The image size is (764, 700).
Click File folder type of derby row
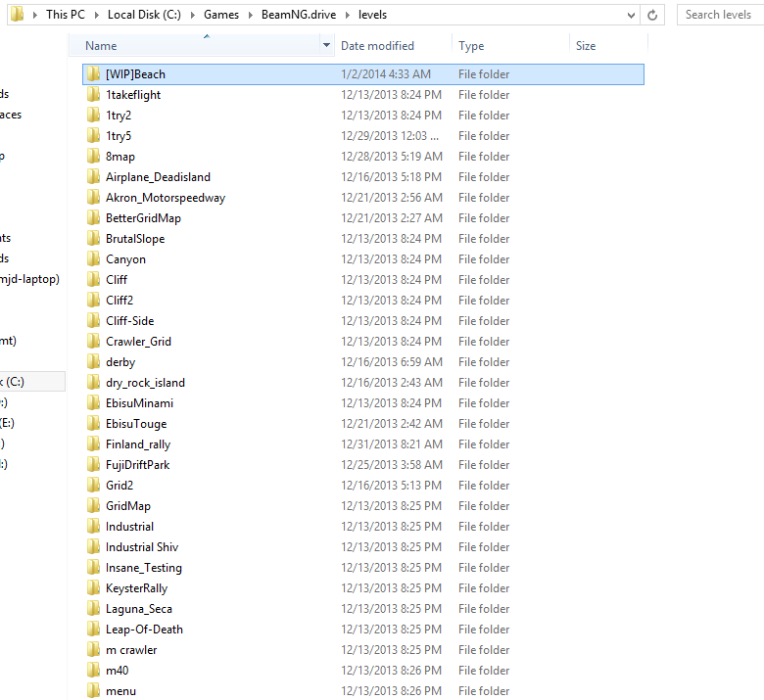pyautogui.click(x=484, y=362)
